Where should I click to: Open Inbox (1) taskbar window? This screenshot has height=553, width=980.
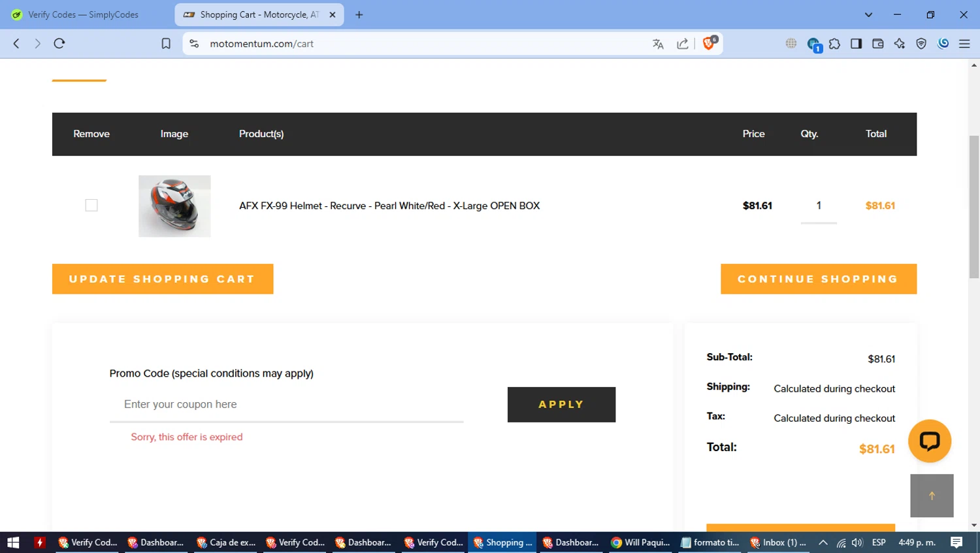[x=779, y=543]
